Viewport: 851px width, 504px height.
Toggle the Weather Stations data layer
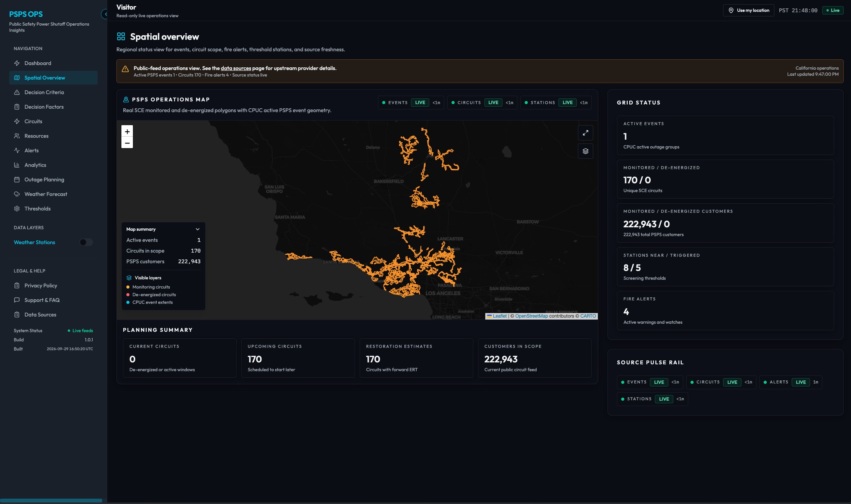86,242
